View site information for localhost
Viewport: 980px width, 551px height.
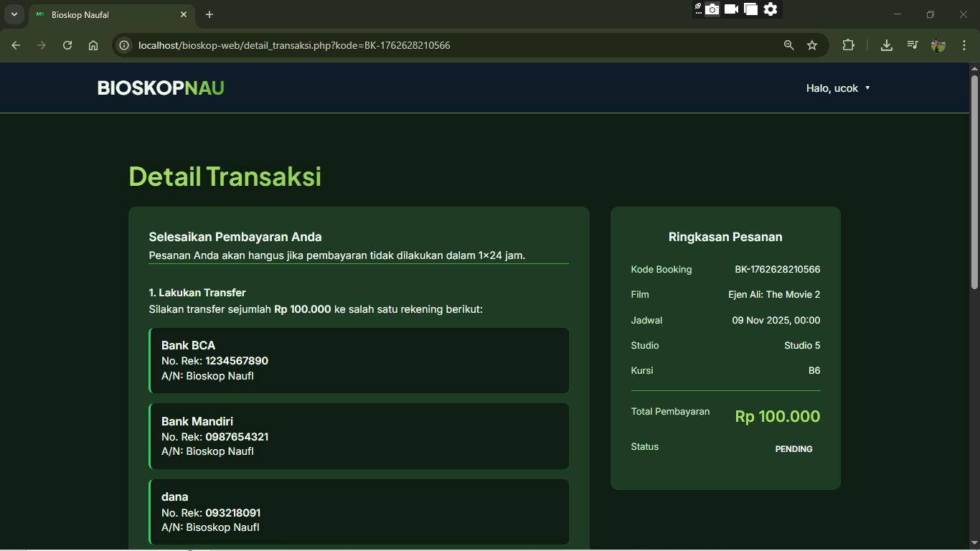pos(124,45)
